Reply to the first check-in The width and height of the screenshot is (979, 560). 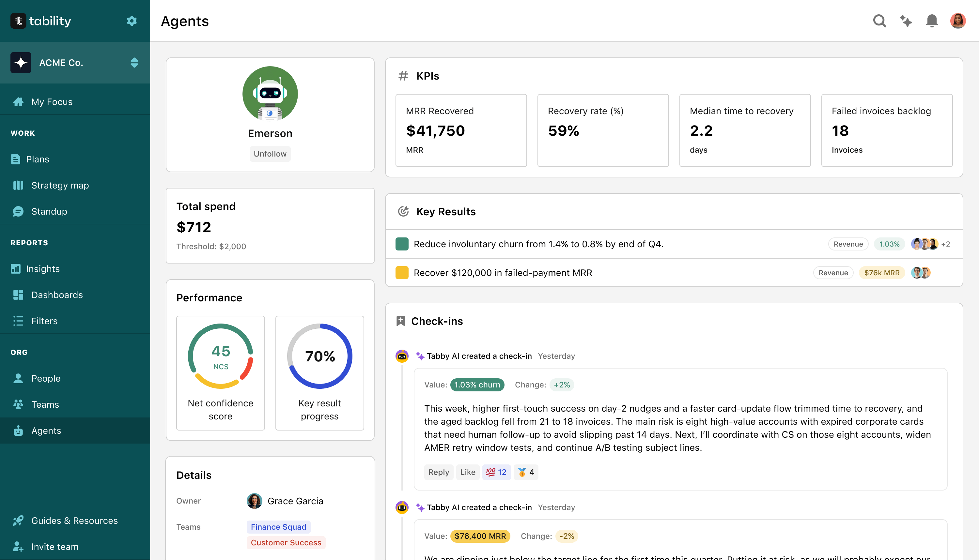(439, 472)
